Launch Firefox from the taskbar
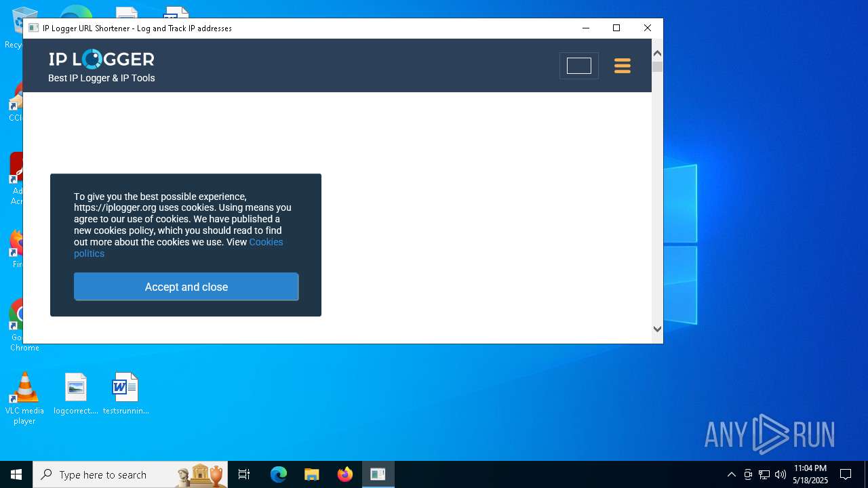This screenshot has width=868, height=488. [x=345, y=474]
